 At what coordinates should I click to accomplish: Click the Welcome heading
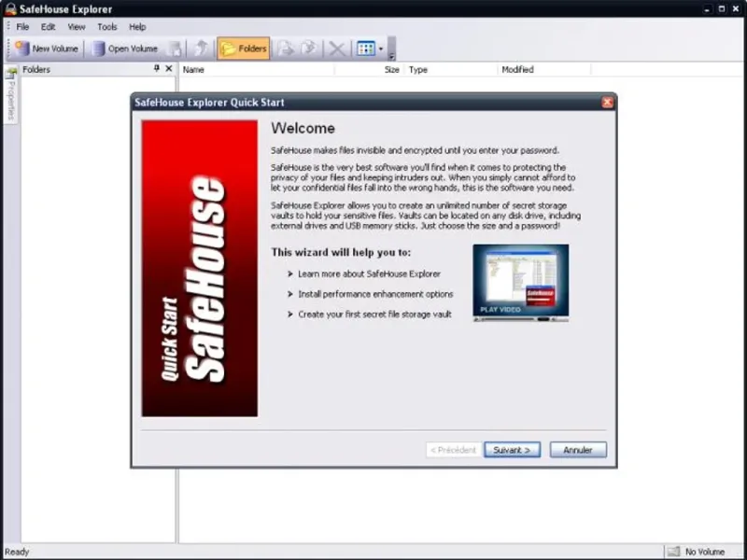click(x=303, y=128)
